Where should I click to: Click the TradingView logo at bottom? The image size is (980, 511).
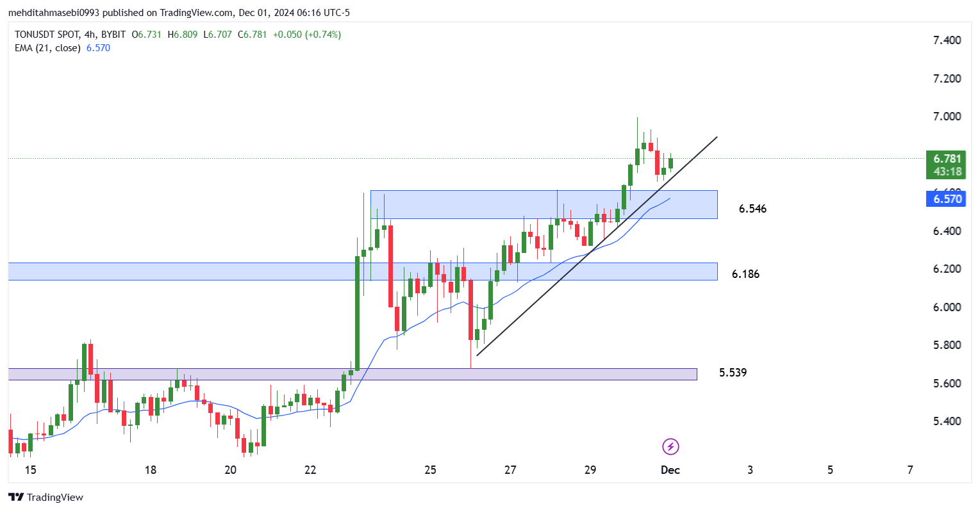pyautogui.click(x=46, y=497)
